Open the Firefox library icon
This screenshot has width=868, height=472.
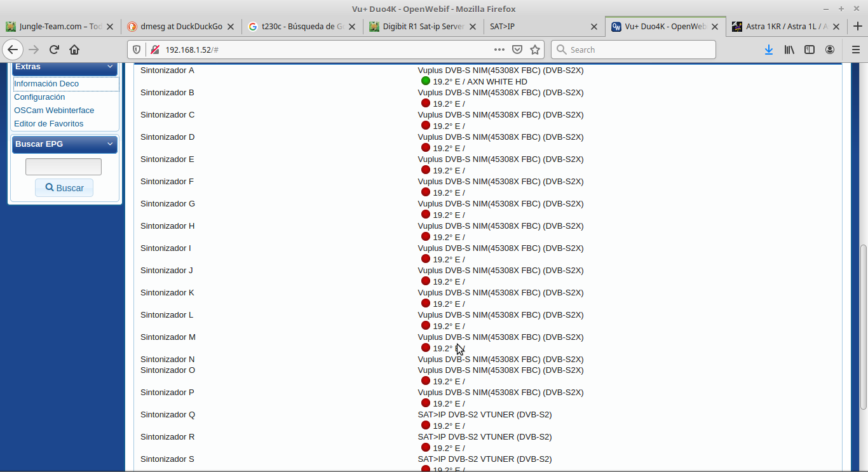click(789, 50)
